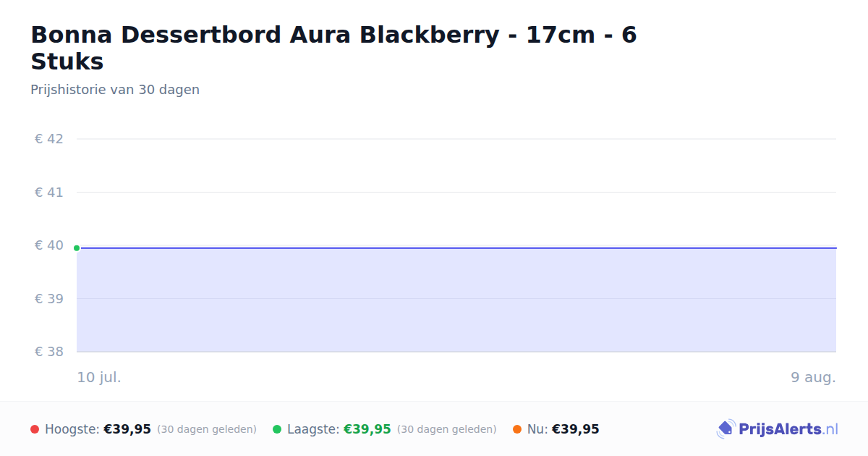Click the green data point on the chart line
Screen dimensions: 868x456
click(x=77, y=248)
